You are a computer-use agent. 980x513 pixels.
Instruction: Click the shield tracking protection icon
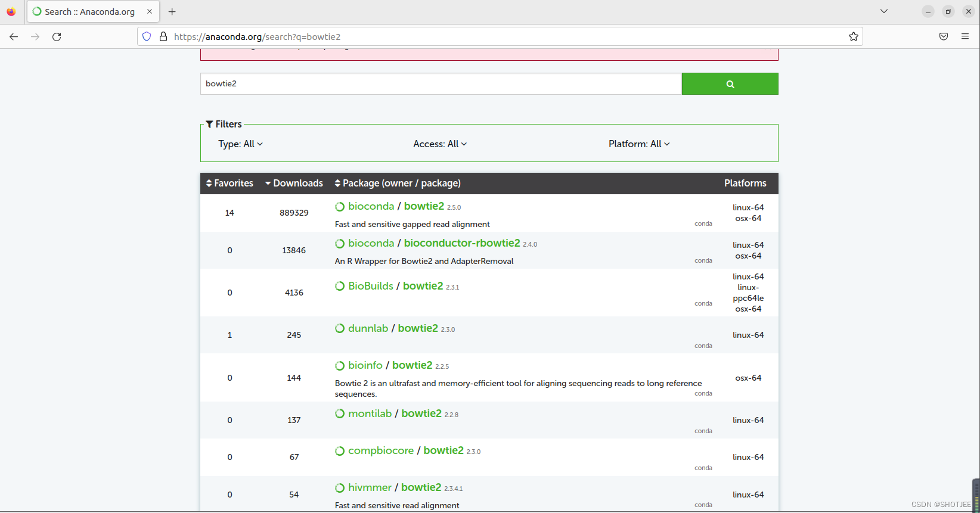click(x=147, y=37)
